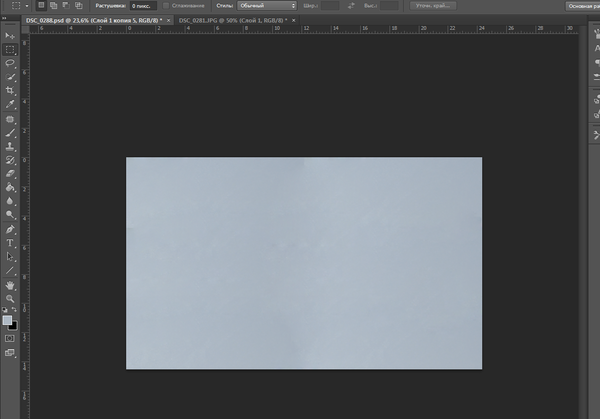Select the Move tool
This screenshot has width=600, height=419.
(10, 36)
